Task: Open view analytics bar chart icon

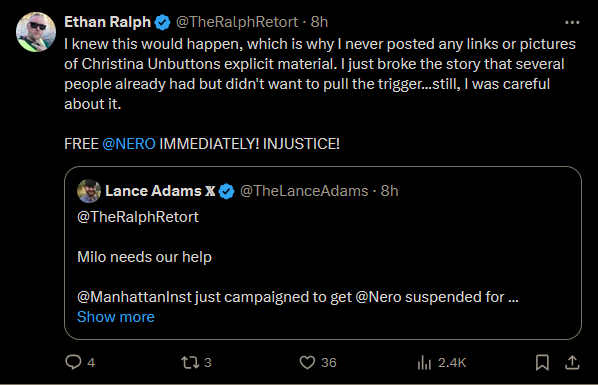Action: point(424,362)
